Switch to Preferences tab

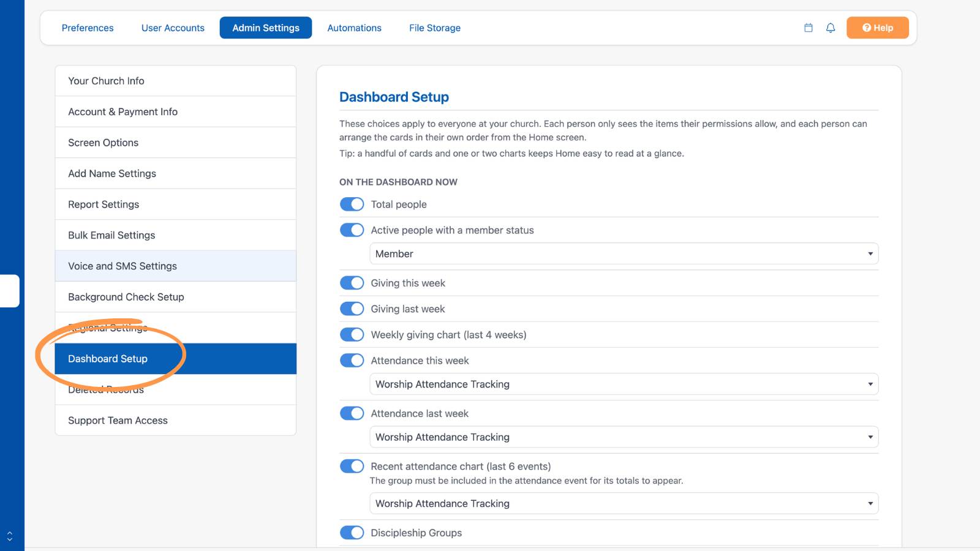click(88, 28)
